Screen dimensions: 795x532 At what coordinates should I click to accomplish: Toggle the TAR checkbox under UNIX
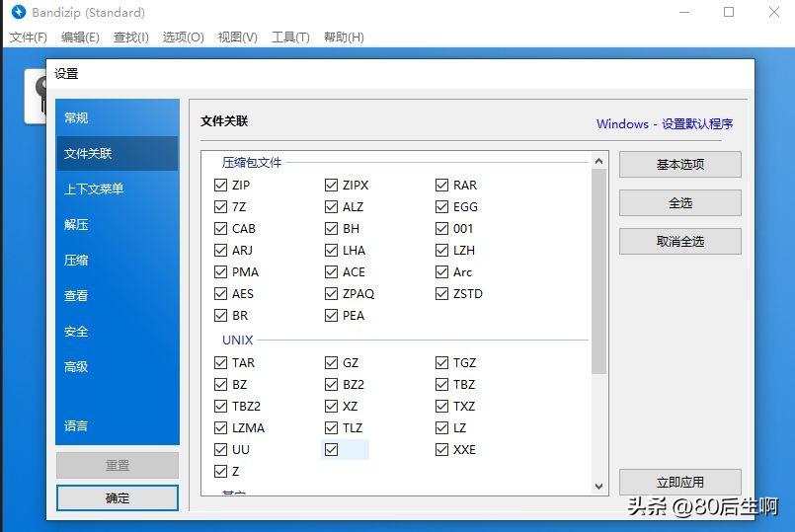coord(220,363)
